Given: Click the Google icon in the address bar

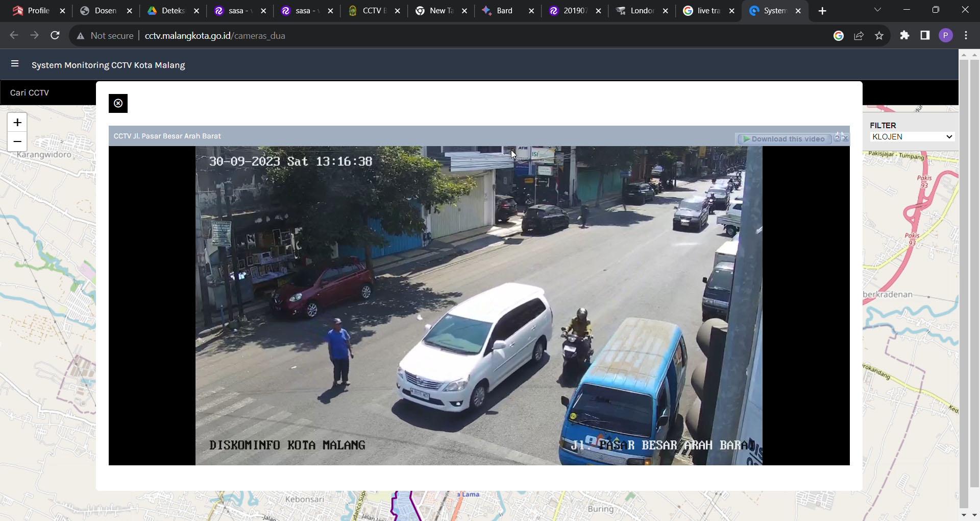Looking at the screenshot, I should [x=838, y=35].
